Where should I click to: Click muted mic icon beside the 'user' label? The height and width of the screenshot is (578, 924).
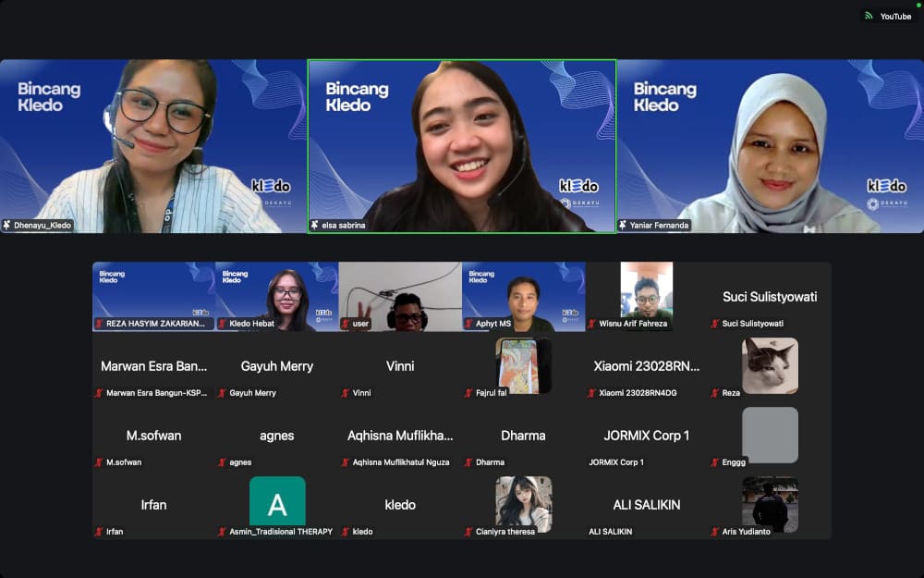(x=346, y=323)
